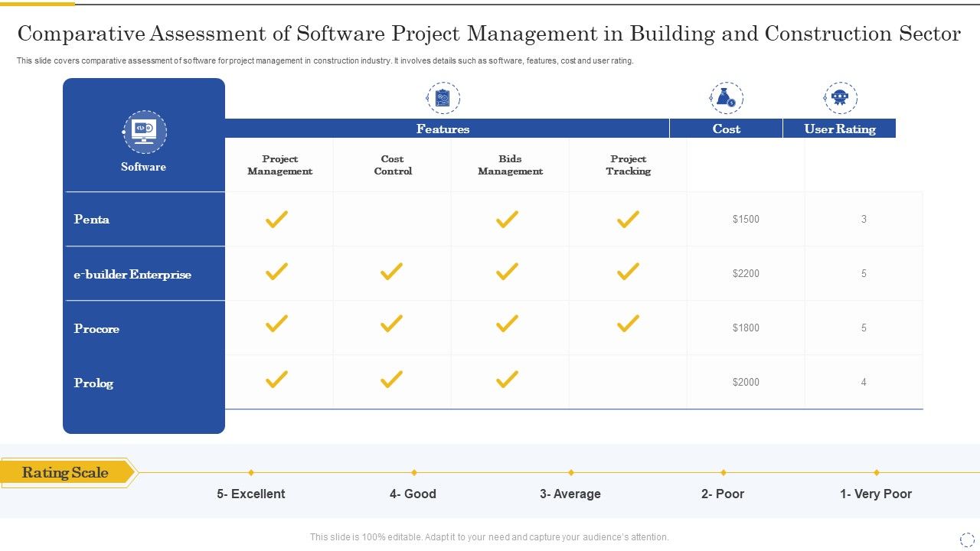The image size is (980, 551).
Task: Click e-builder Enterprise's user rating 5
Action: point(864,273)
